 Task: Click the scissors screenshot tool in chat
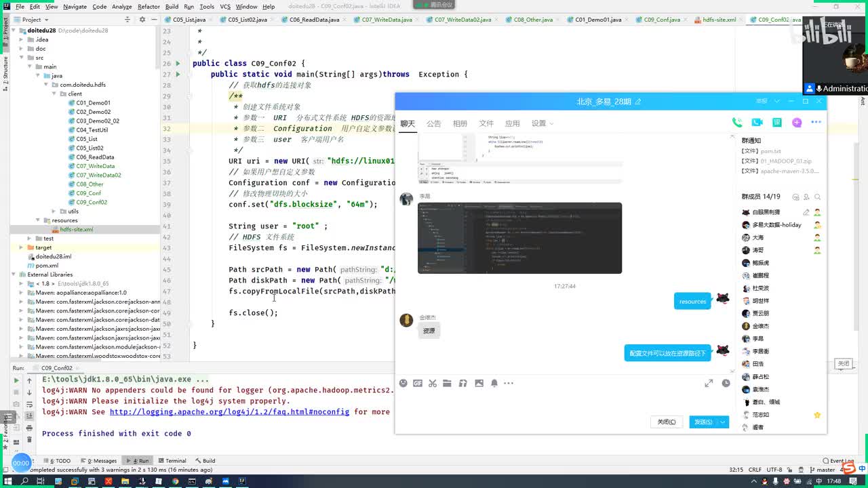tap(433, 384)
